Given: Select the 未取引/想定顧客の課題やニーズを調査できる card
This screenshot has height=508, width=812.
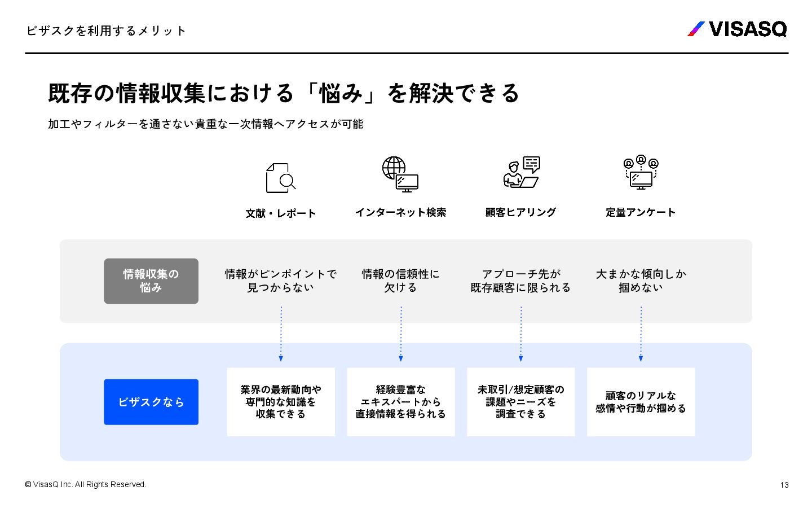Looking at the screenshot, I should [x=521, y=402].
